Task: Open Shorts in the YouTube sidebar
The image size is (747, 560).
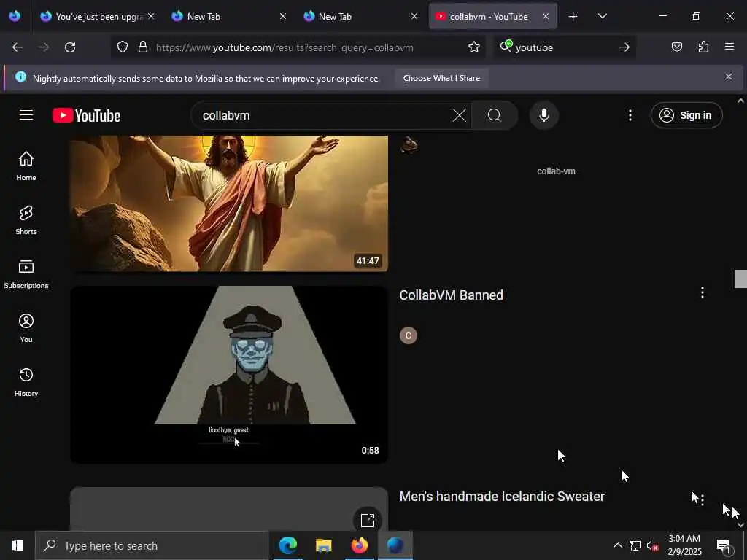Action: pos(26,219)
